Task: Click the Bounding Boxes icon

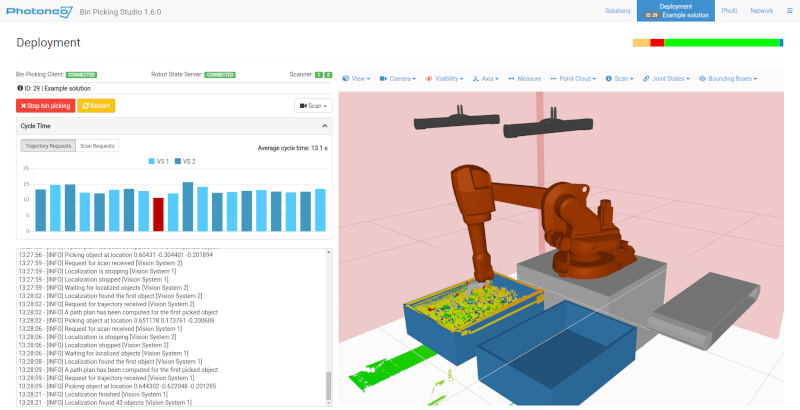Action: click(702, 79)
